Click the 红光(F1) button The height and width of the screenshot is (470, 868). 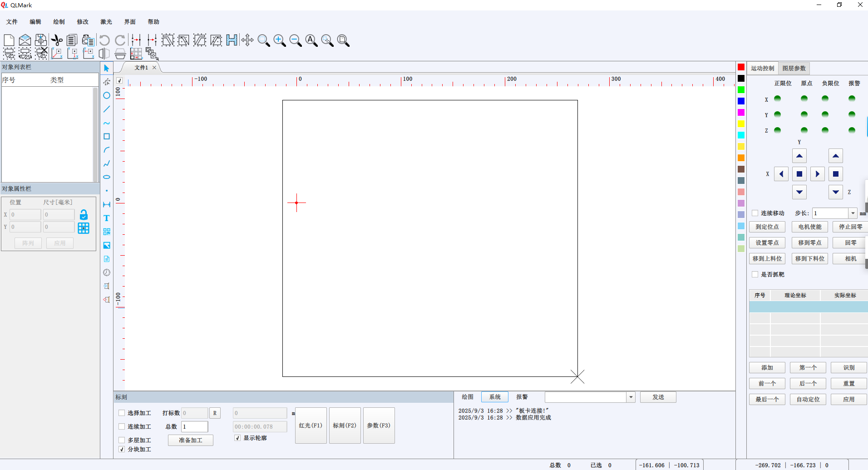pos(311,425)
